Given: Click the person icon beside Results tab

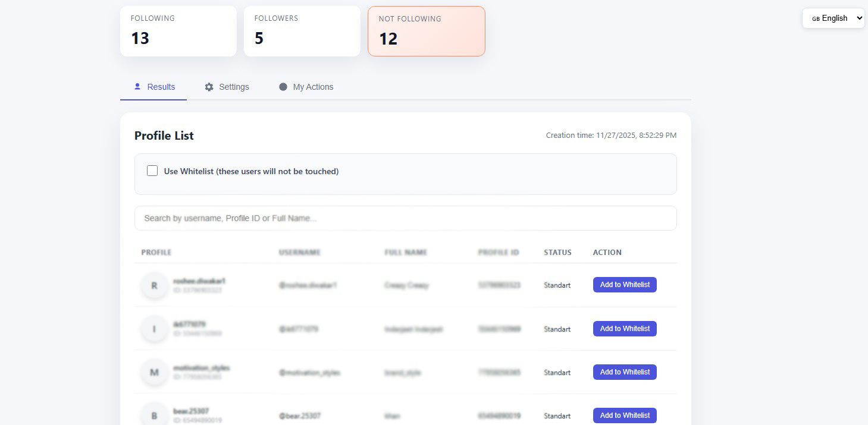Looking at the screenshot, I should (x=137, y=87).
